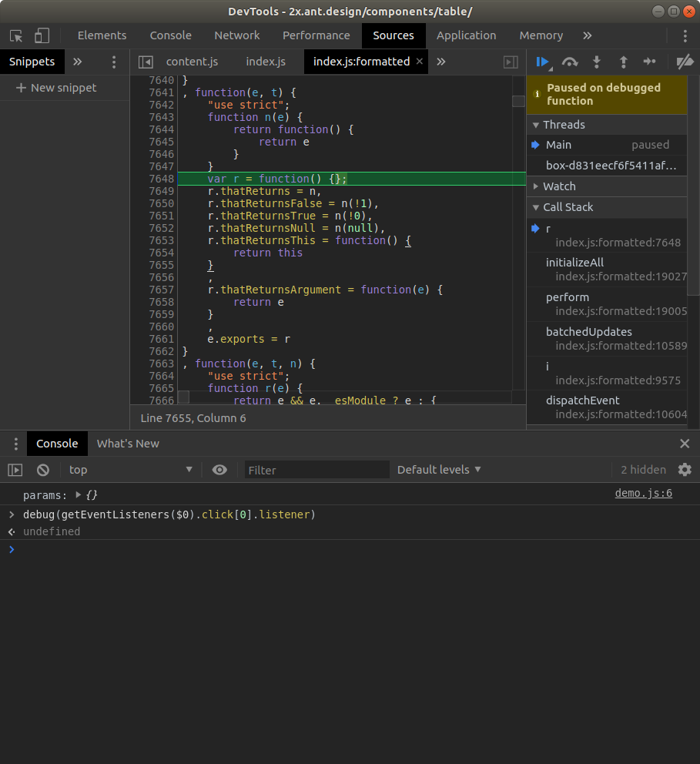Open the index.js file tab
The image size is (700, 764).
266,62
